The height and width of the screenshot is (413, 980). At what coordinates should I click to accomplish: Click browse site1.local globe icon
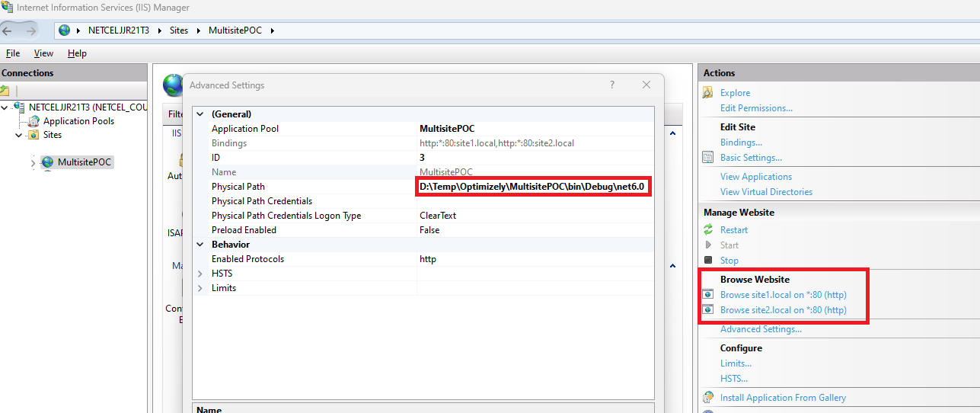tap(708, 295)
